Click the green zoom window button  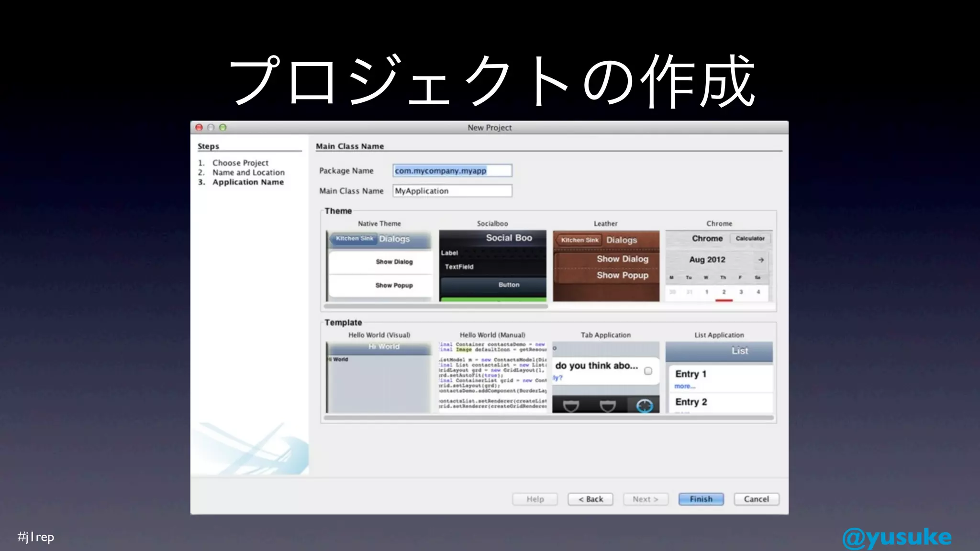tap(223, 127)
